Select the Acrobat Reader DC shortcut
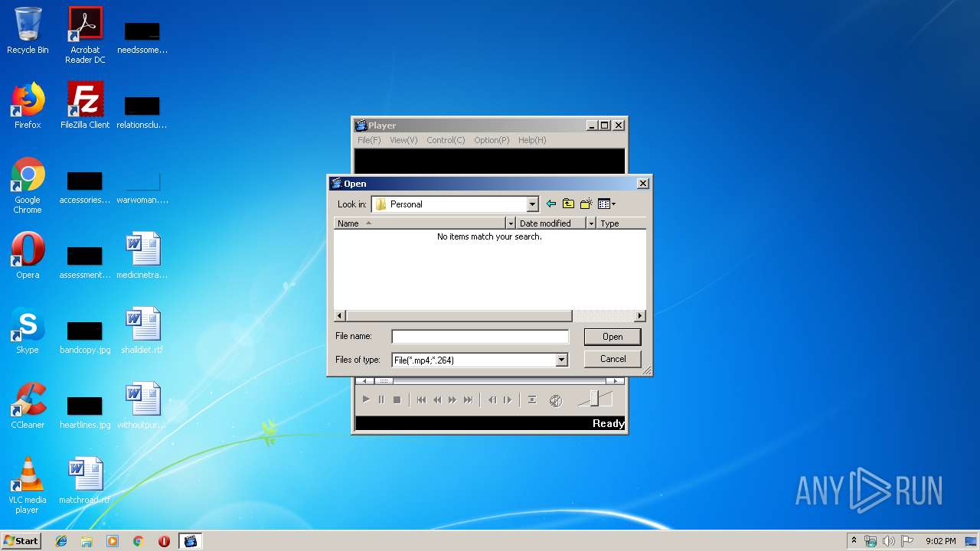Image resolution: width=980 pixels, height=551 pixels. [85, 35]
